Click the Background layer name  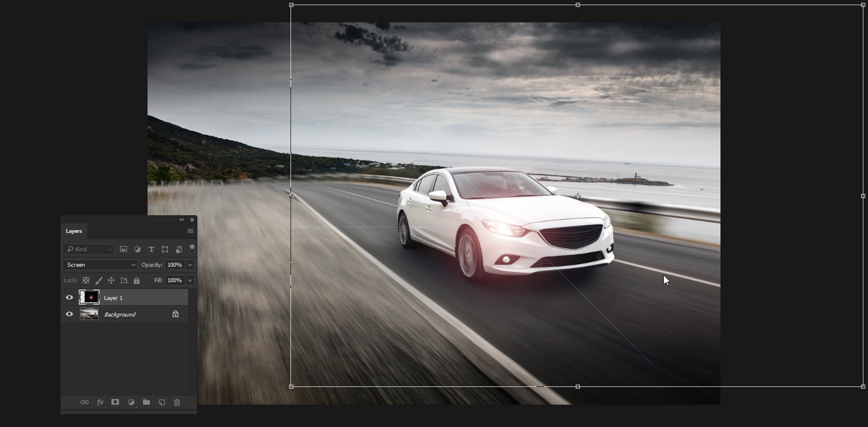pos(120,314)
